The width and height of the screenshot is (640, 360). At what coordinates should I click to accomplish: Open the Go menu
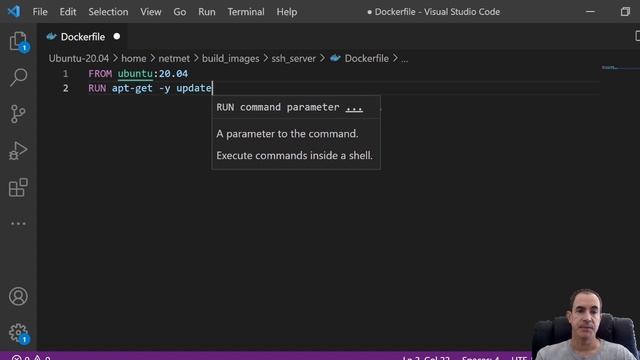tap(180, 12)
